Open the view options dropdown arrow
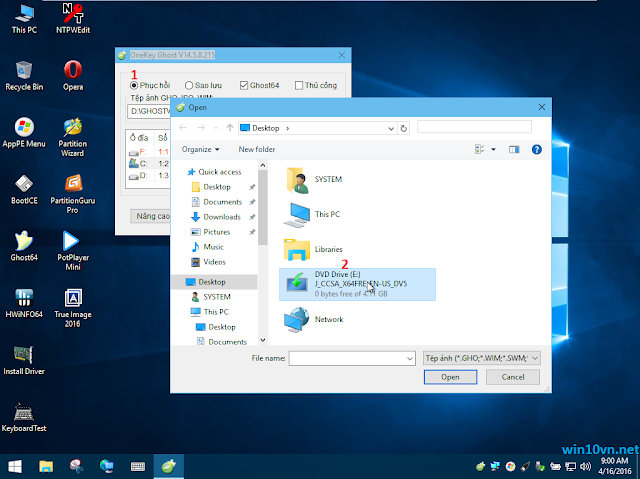The width and height of the screenshot is (640, 479). pos(493,150)
